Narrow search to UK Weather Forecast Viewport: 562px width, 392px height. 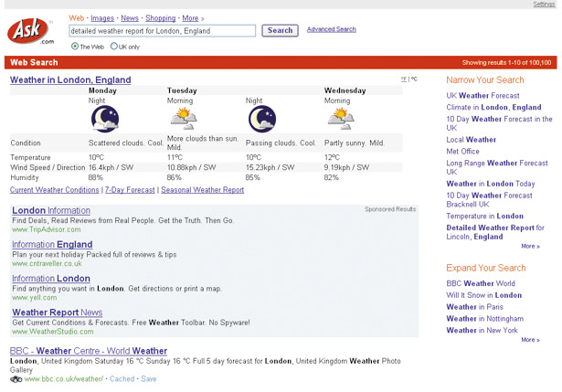point(482,96)
